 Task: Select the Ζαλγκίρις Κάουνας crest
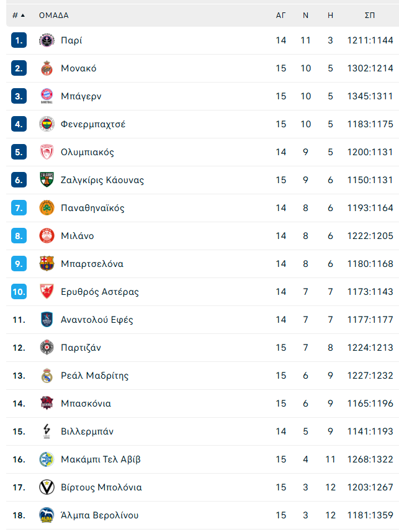click(x=47, y=179)
